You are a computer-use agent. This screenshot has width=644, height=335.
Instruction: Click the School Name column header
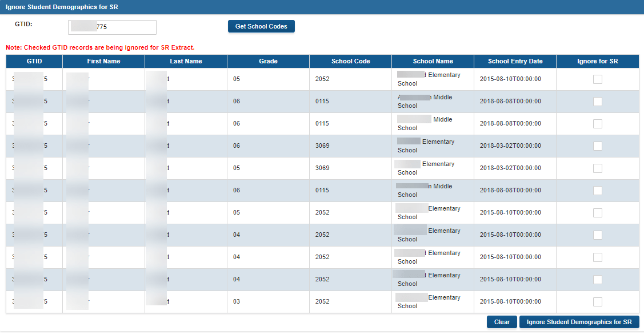tap(432, 61)
